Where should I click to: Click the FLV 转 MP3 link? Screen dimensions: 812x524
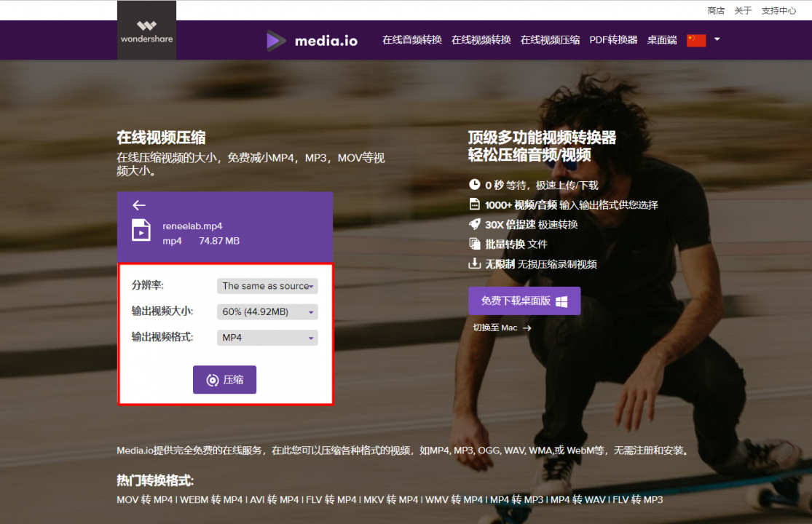click(x=638, y=500)
